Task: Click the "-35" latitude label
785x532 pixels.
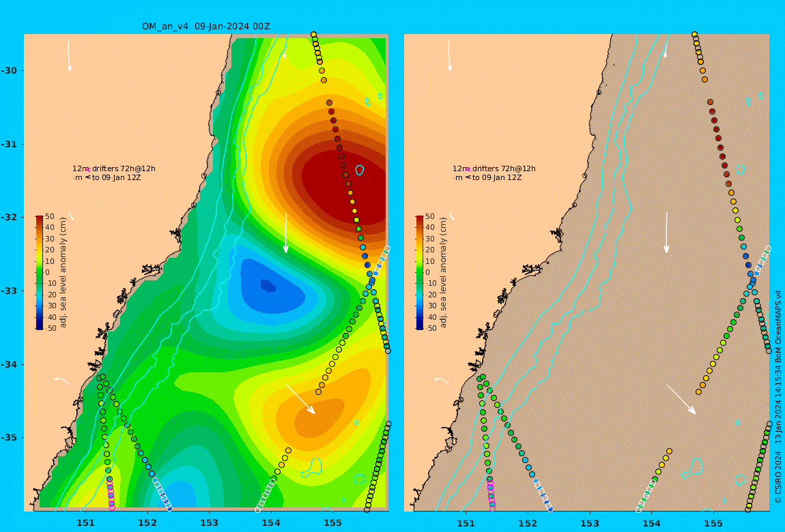Action: coord(8,437)
